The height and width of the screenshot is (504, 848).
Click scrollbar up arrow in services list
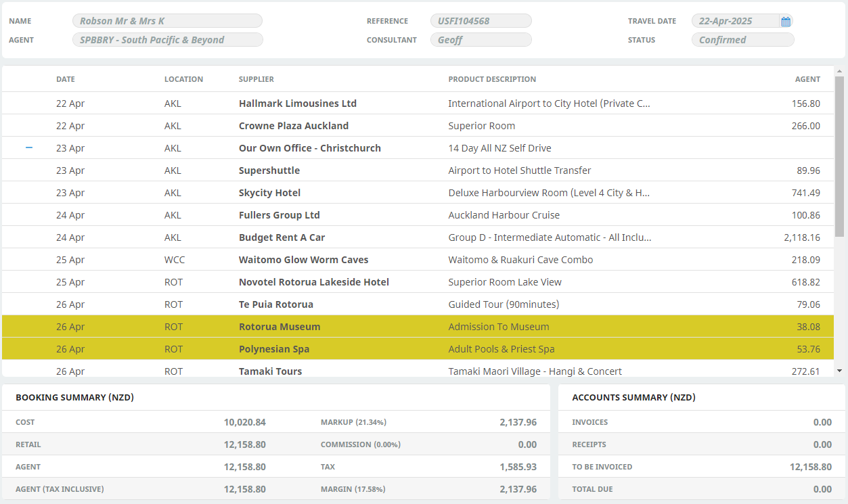click(839, 71)
